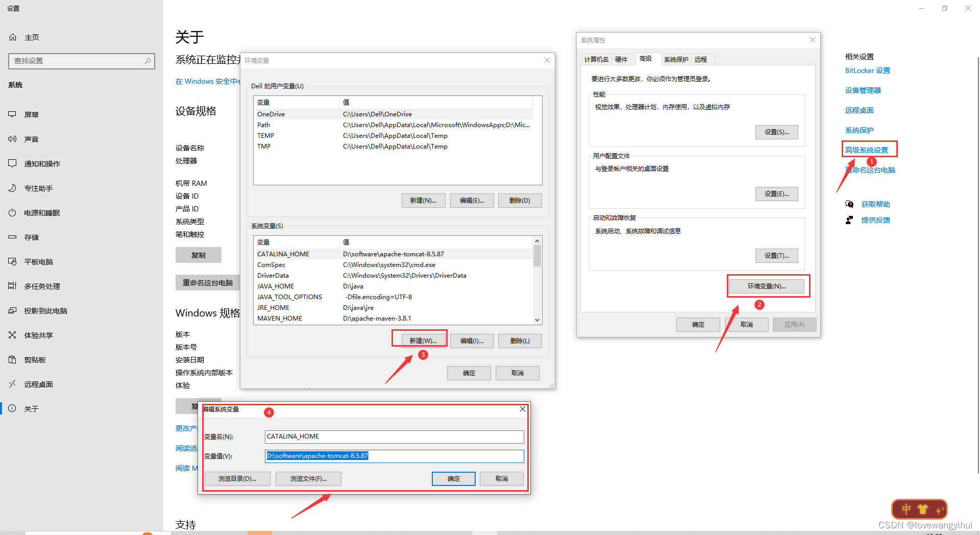
Task: Close the Environment Variables (环境变量) dialog
Action: tap(547, 60)
